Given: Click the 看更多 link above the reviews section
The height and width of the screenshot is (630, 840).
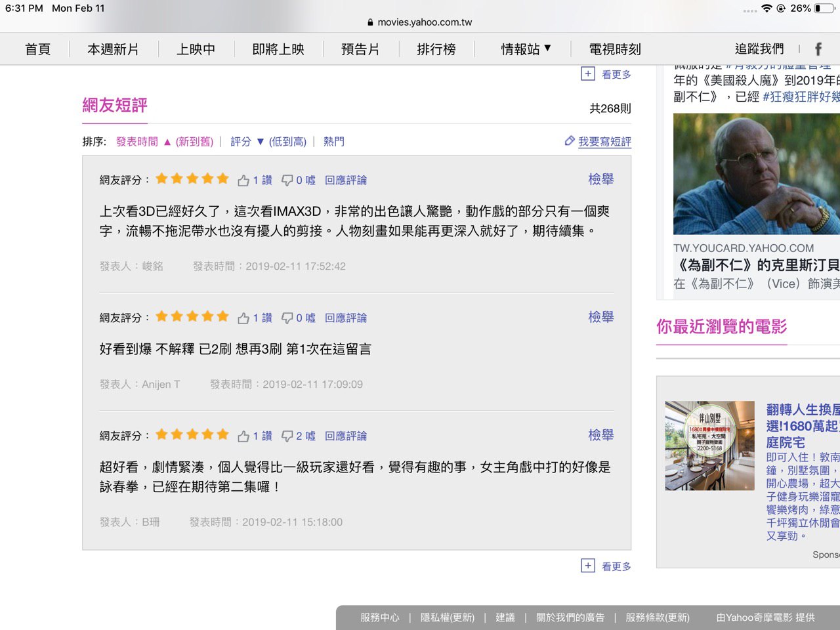Looking at the screenshot, I should click(x=617, y=75).
